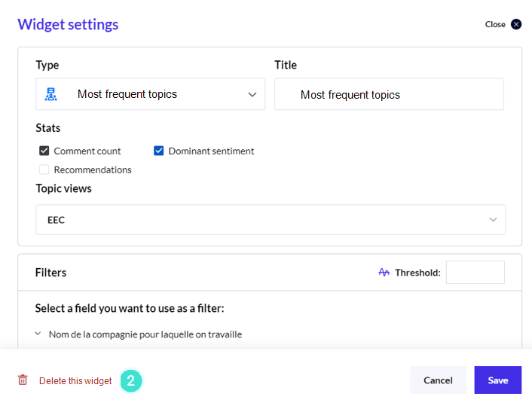Click the Threshold input box
Screen dimensions: 532x403
475,272
